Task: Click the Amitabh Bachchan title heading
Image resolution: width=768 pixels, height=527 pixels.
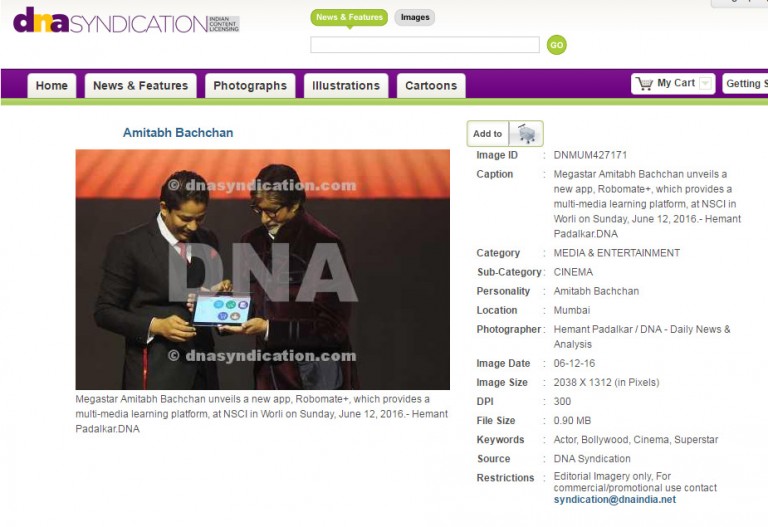Action: [178, 133]
